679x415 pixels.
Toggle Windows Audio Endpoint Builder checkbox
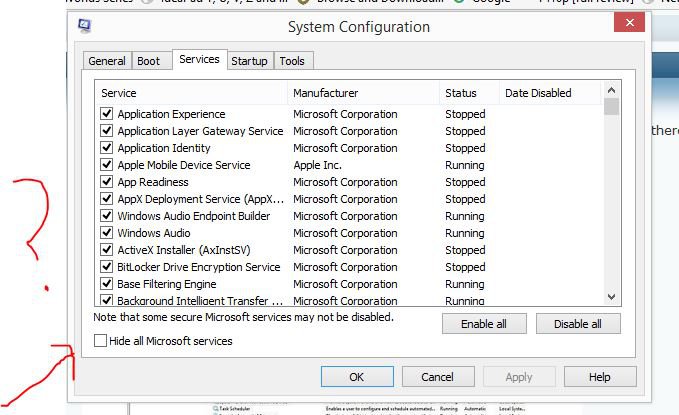point(107,215)
